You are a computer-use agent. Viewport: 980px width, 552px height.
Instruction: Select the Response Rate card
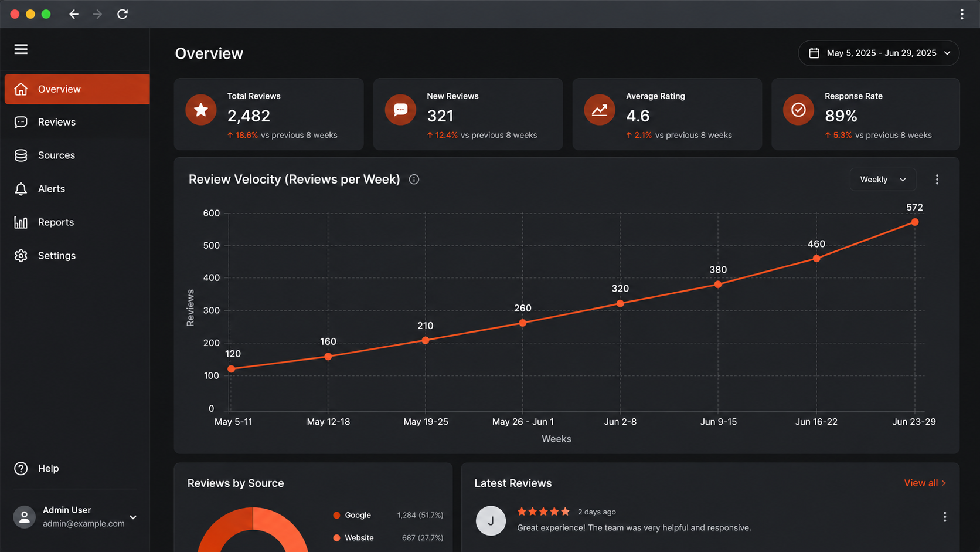click(x=866, y=114)
